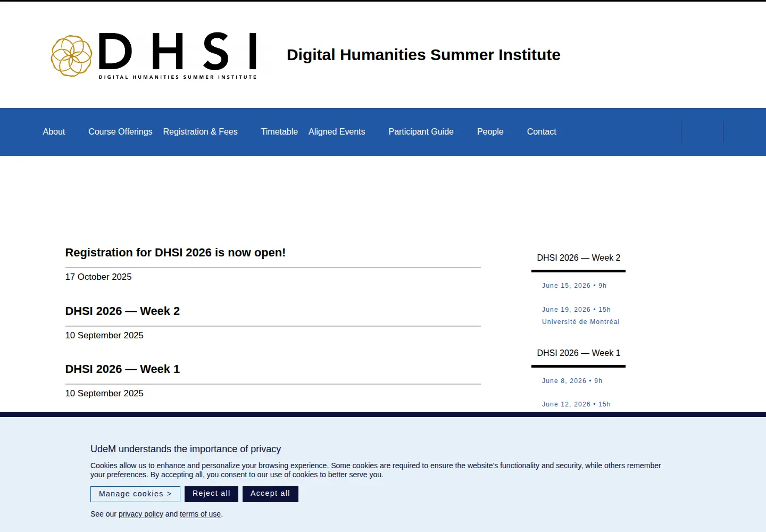Viewport: 766px width, 532px height.
Task: Open the Week 1 event in the sidebar
Action: [579, 353]
